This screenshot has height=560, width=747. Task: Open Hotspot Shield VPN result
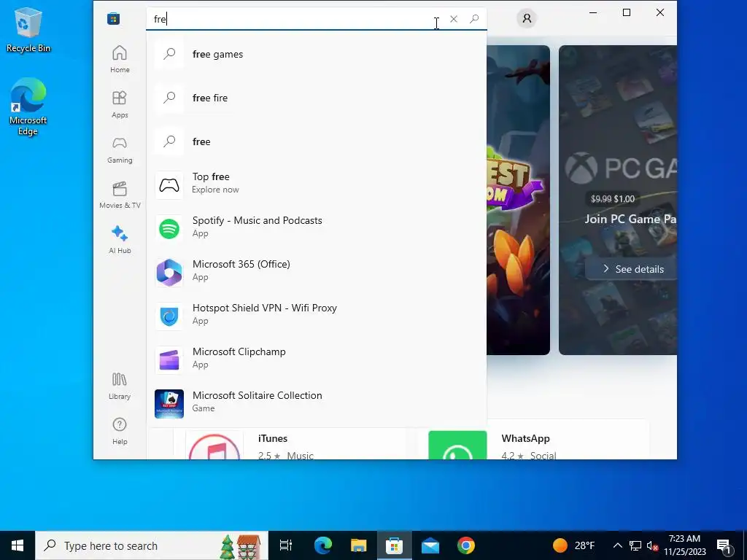click(317, 316)
